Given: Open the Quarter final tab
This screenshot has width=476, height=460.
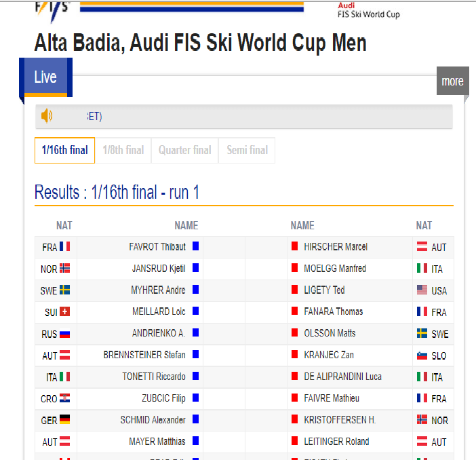Looking at the screenshot, I should pyautogui.click(x=185, y=150).
